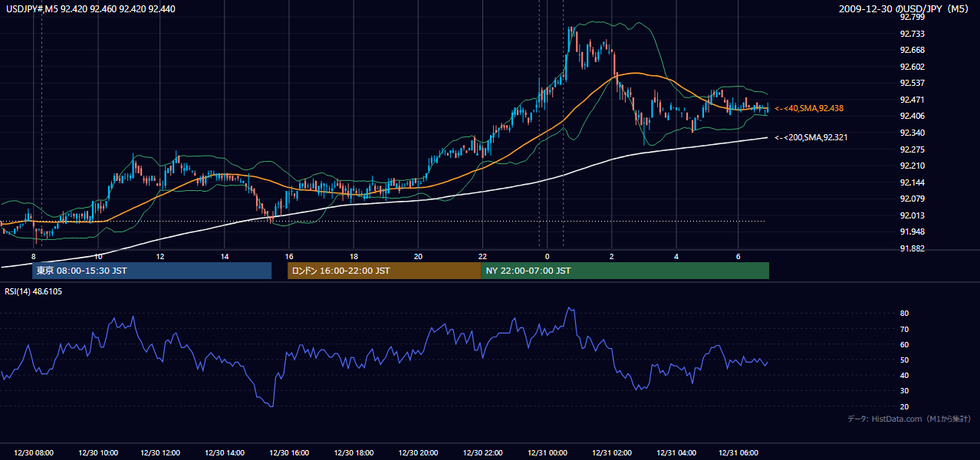This screenshot has height=460, width=980.
Task: Click hour tick 20 under price chart
Action: click(x=417, y=256)
